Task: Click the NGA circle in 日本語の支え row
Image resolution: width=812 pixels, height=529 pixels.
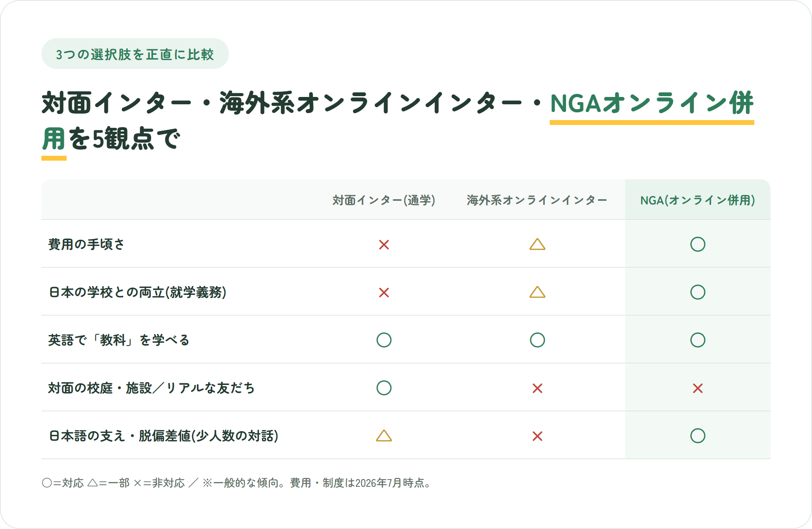Action: pos(698,436)
